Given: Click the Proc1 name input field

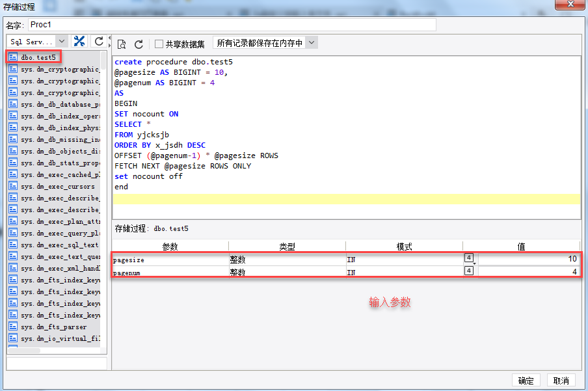Looking at the screenshot, I should click(232, 25).
